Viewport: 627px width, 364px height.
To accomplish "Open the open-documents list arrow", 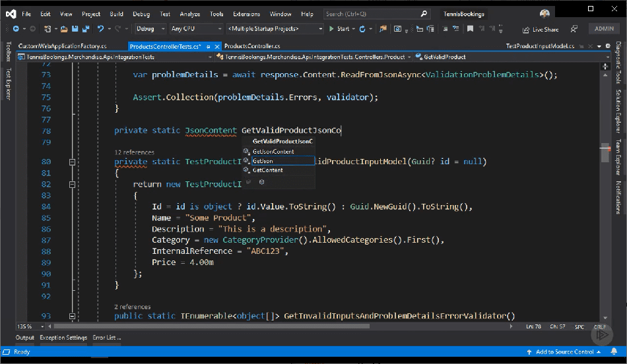I will point(599,46).
